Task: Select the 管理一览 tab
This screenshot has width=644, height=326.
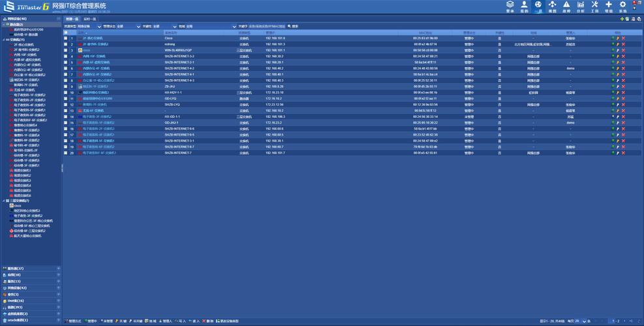Action: tap(72, 20)
